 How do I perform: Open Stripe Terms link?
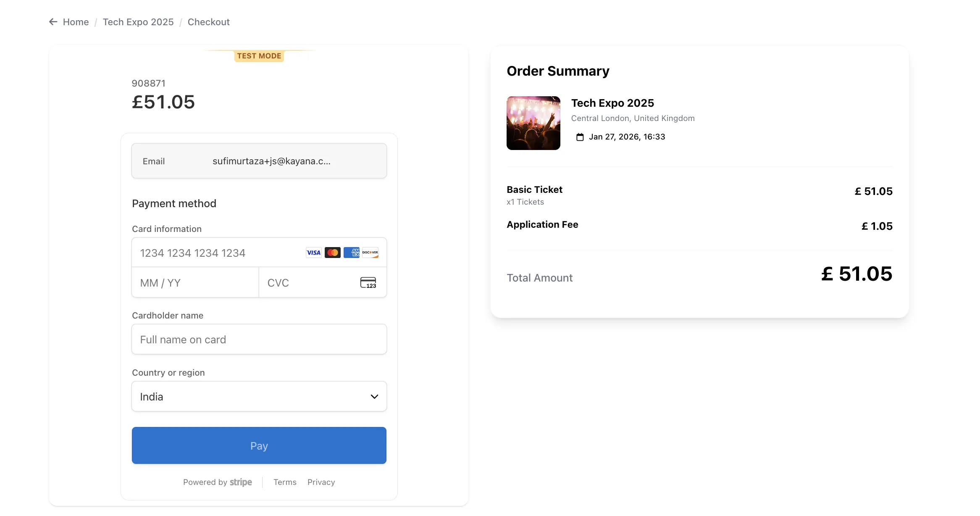pos(285,482)
